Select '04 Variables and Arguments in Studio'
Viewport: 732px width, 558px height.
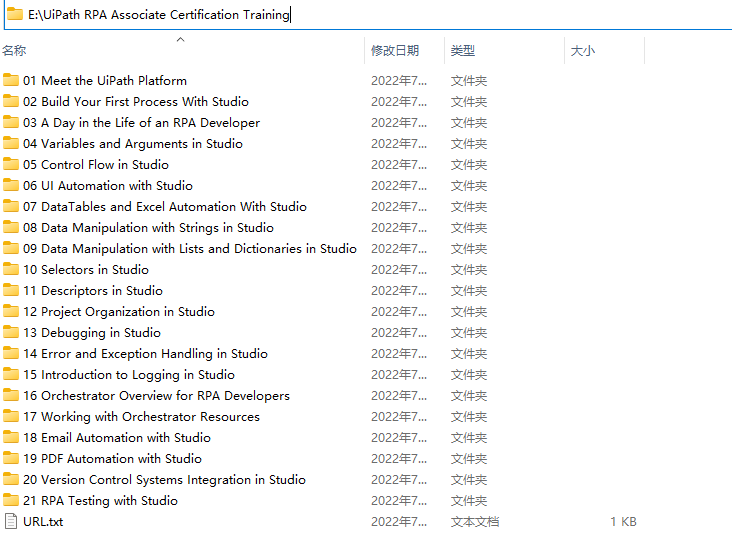click(133, 143)
